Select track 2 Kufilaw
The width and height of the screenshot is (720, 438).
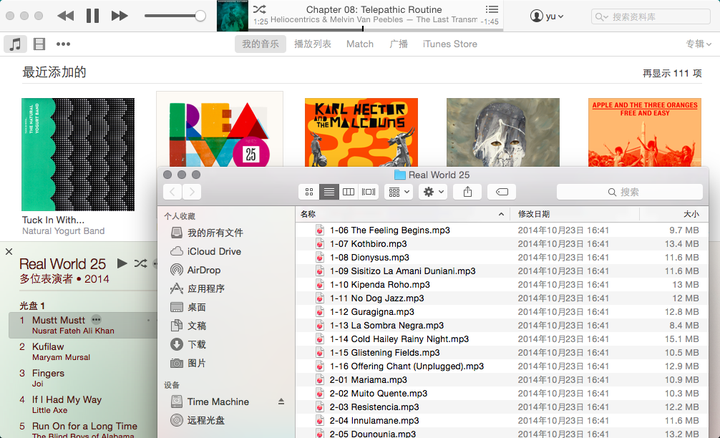pyautogui.click(x=83, y=352)
